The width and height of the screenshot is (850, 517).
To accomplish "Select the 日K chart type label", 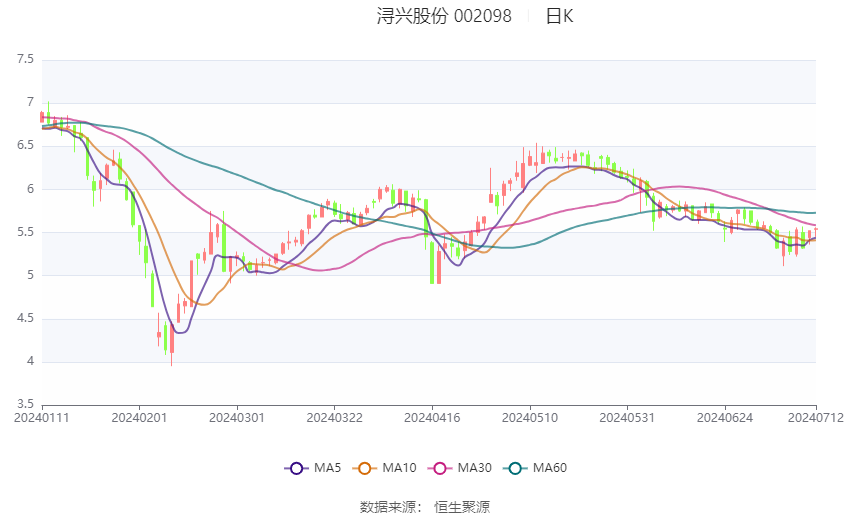I will point(559,16).
